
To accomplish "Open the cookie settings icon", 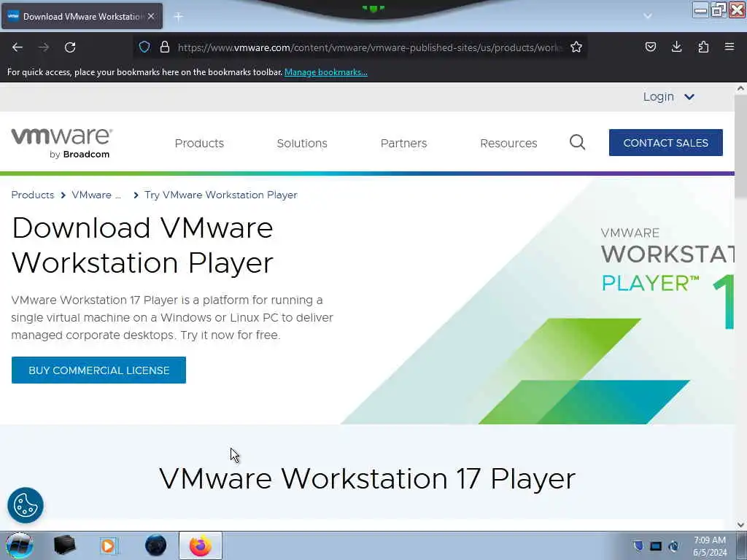I will [26, 505].
